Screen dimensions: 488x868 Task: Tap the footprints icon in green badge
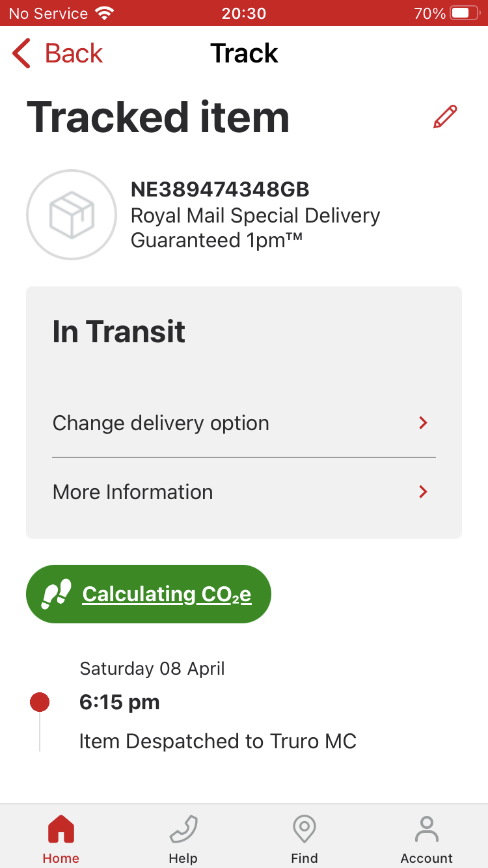pyautogui.click(x=56, y=594)
